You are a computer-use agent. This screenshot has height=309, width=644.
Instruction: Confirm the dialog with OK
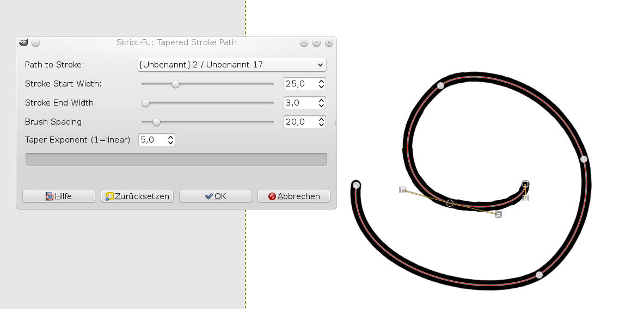216,196
